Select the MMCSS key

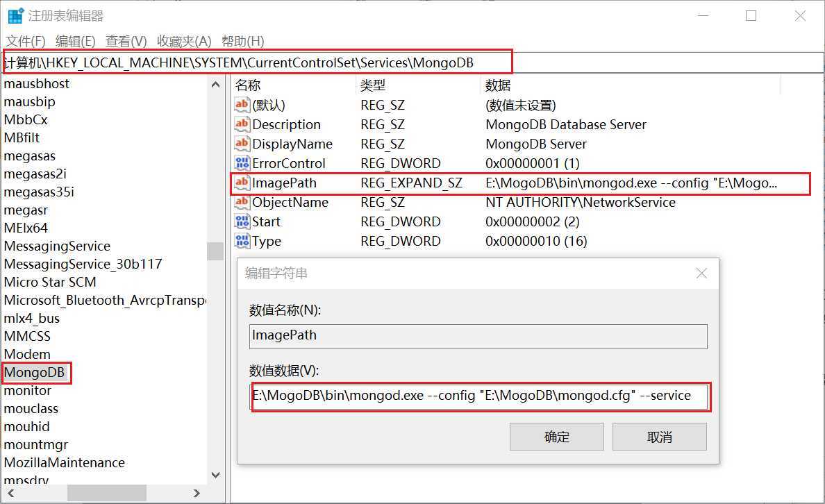point(27,336)
